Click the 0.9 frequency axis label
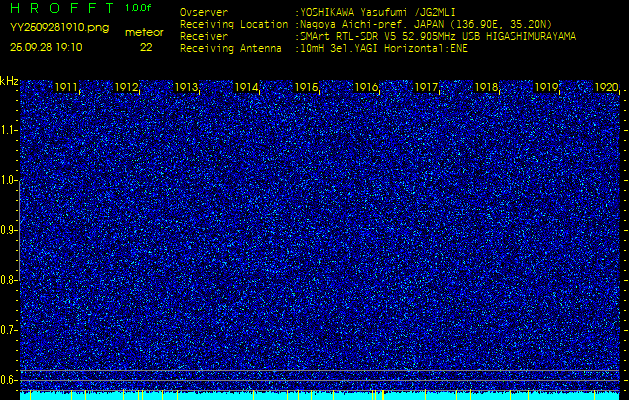629x400 pixels. click(x=8, y=230)
